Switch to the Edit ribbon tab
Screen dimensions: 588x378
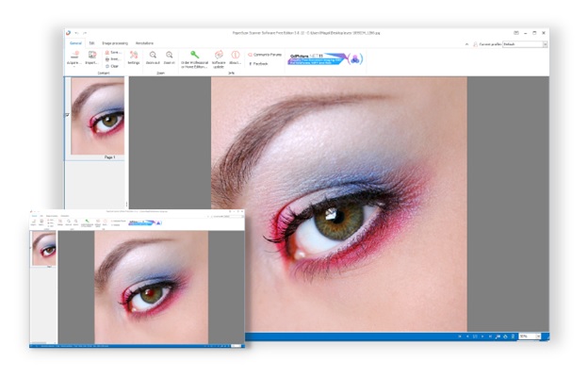pyautogui.click(x=91, y=43)
